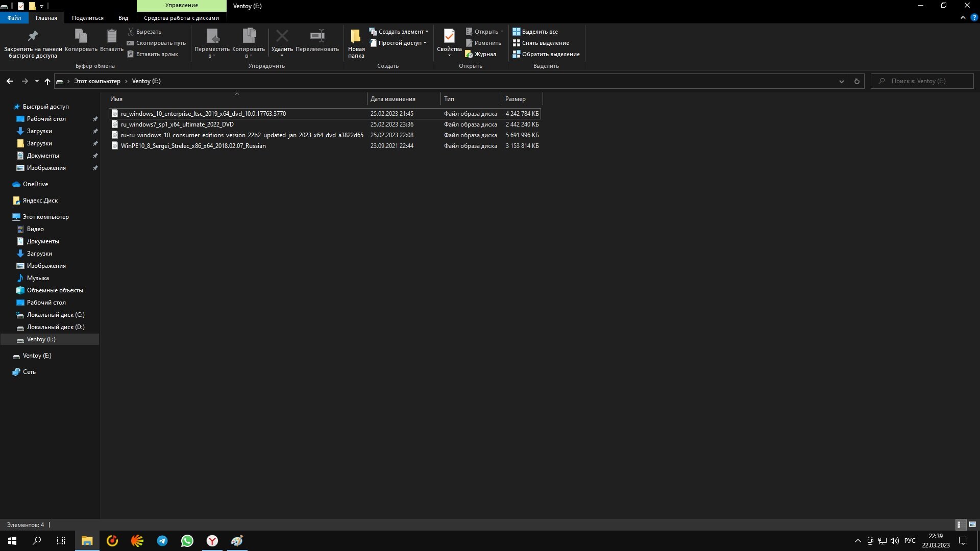Open the Копировать в dropdown
Image resolution: width=980 pixels, height=551 pixels.
pos(249,43)
